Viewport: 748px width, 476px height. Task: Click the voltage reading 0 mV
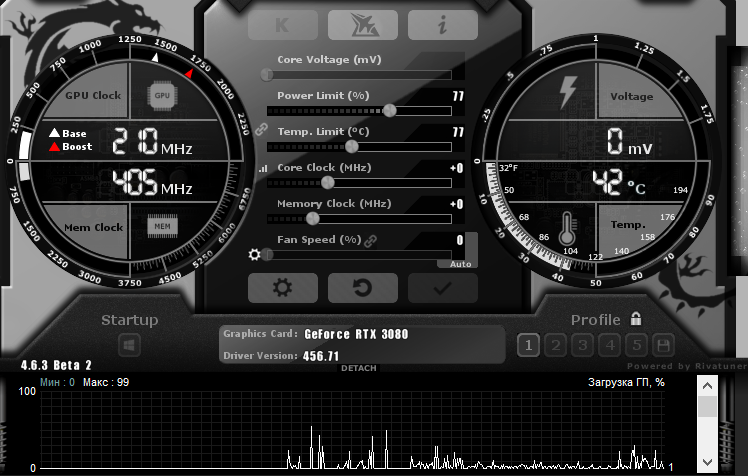click(629, 142)
